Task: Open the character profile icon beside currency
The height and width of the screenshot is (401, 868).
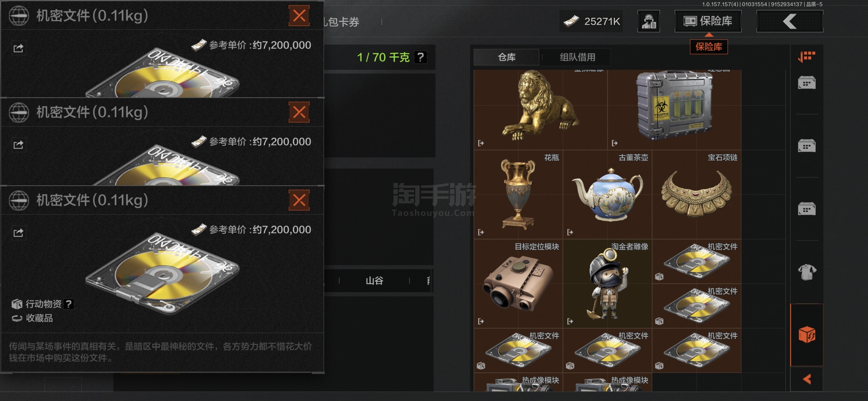Action: (x=649, y=21)
